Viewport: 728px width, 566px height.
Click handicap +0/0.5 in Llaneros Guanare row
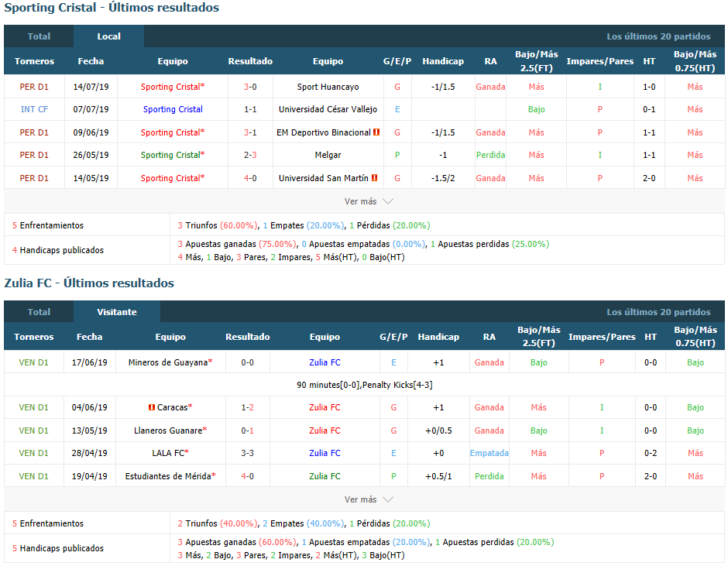pos(438,431)
